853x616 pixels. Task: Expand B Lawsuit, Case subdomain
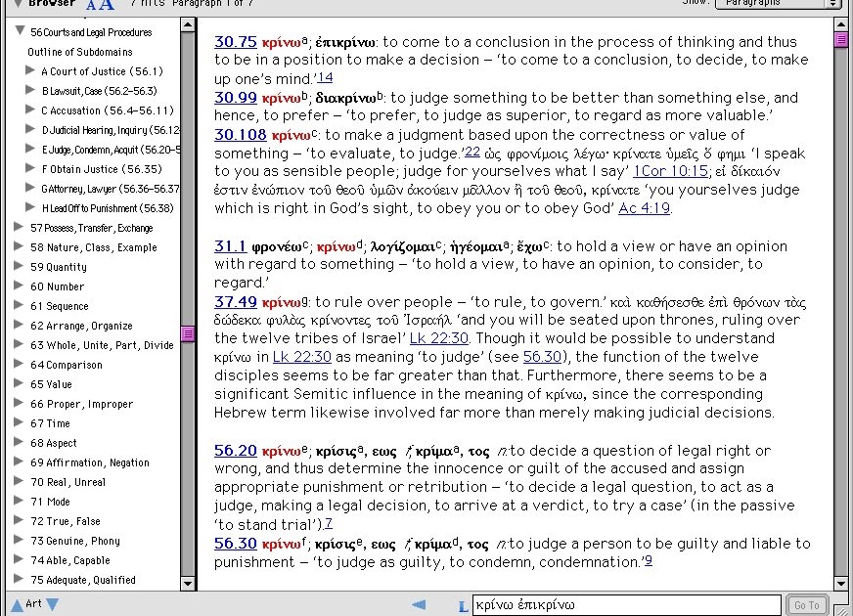tap(30, 90)
